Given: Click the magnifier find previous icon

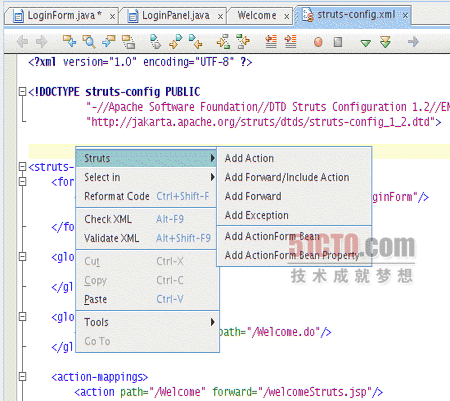Looking at the screenshot, I should [89, 42].
